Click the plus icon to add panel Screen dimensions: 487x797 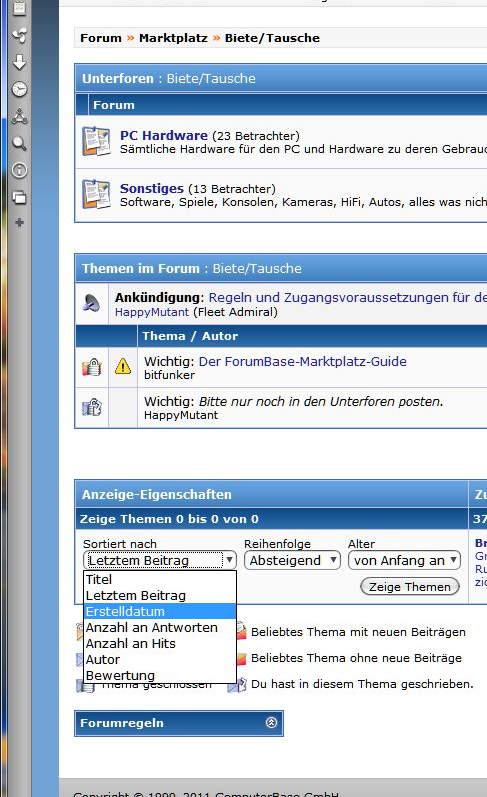coord(19,223)
